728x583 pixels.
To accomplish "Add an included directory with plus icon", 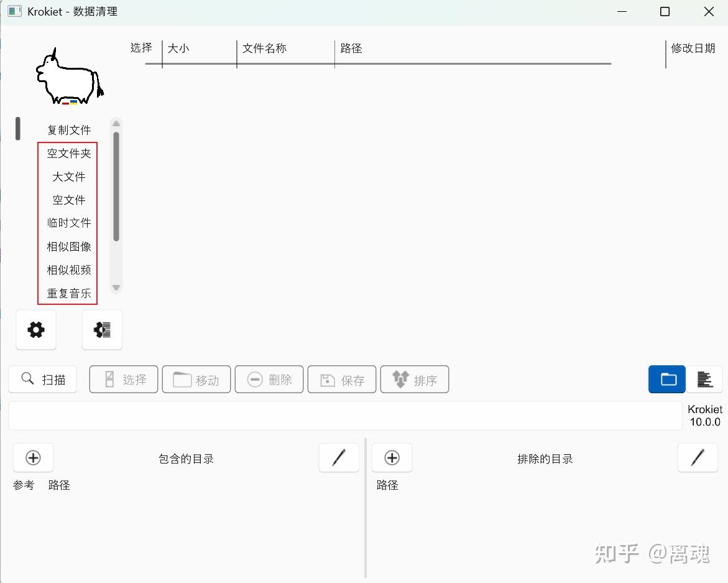I will click(33, 458).
